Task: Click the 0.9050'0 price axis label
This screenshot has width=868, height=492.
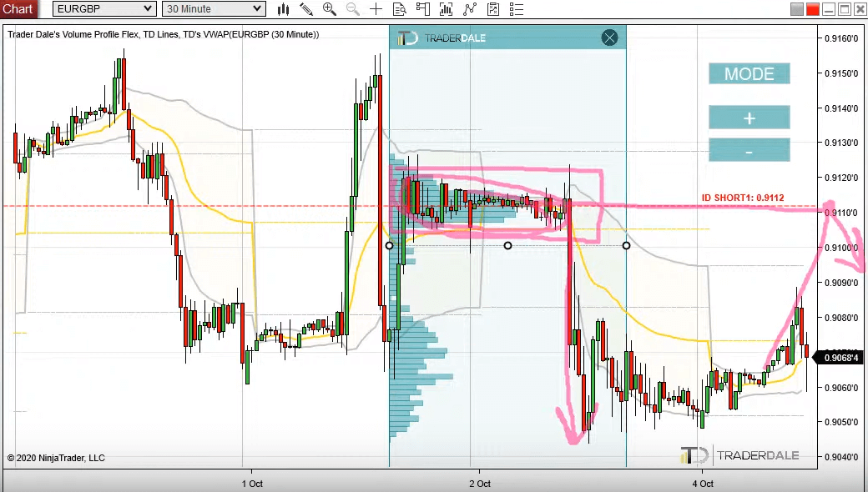Action: point(841,422)
